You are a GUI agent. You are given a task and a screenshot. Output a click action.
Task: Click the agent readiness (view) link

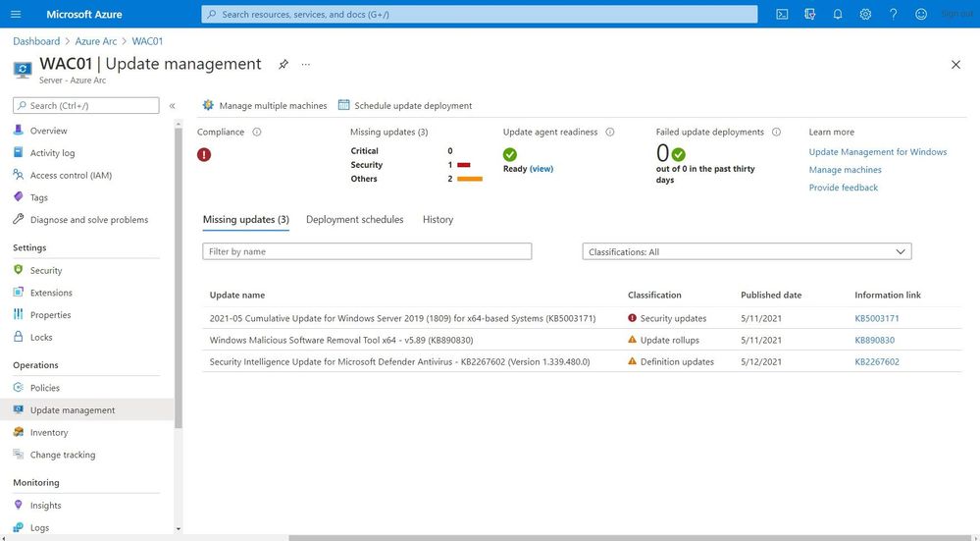[542, 169]
